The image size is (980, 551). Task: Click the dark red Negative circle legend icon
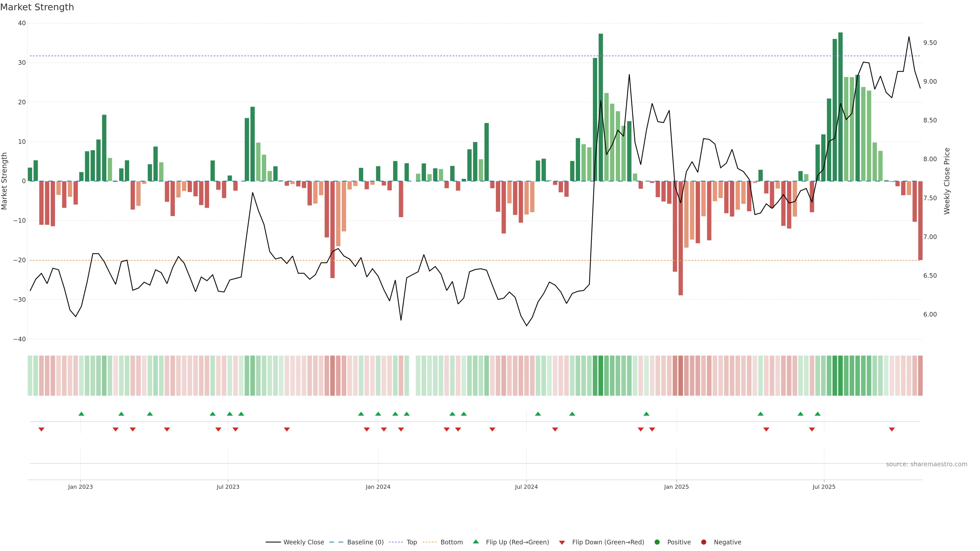[703, 542]
